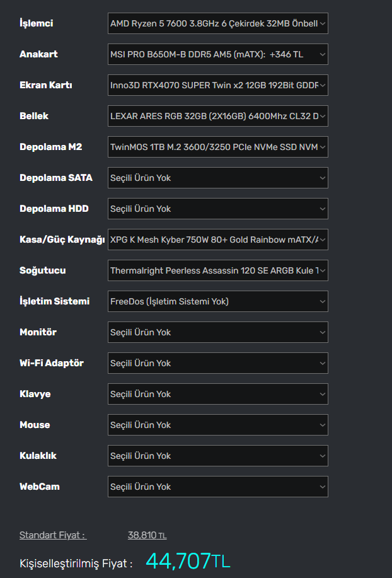Screen dimensions: 392x578
Task: Open the İşlemci processor dropdown
Action: pos(217,23)
